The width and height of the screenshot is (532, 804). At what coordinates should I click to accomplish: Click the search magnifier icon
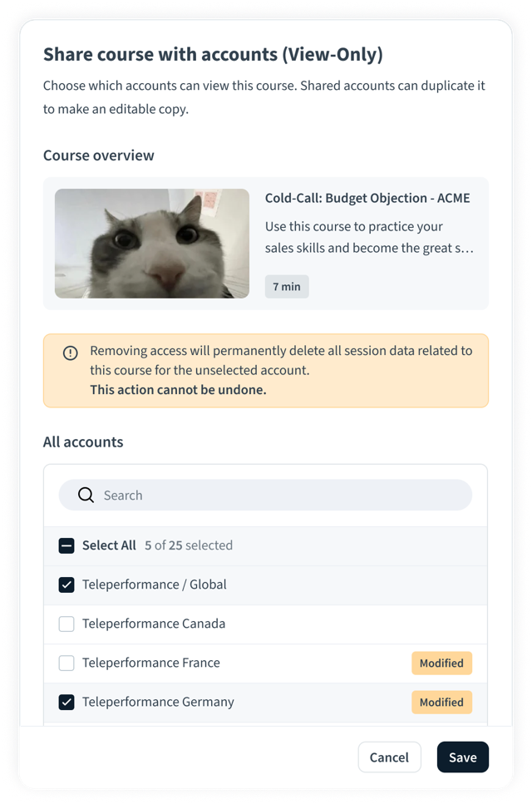86,496
